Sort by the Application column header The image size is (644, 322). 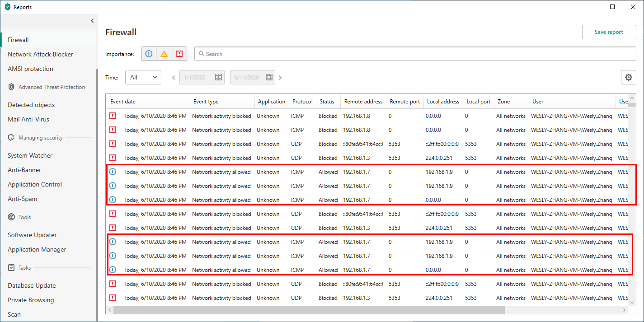pos(272,102)
